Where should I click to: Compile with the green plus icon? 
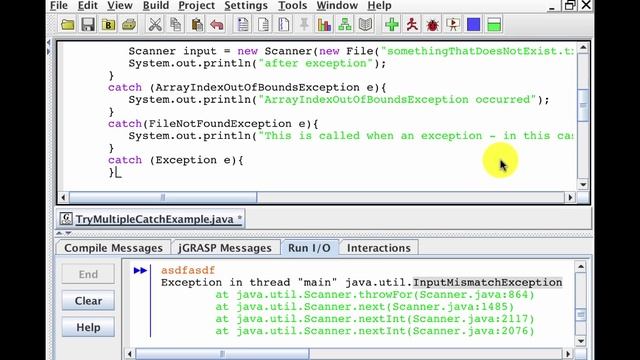392,25
